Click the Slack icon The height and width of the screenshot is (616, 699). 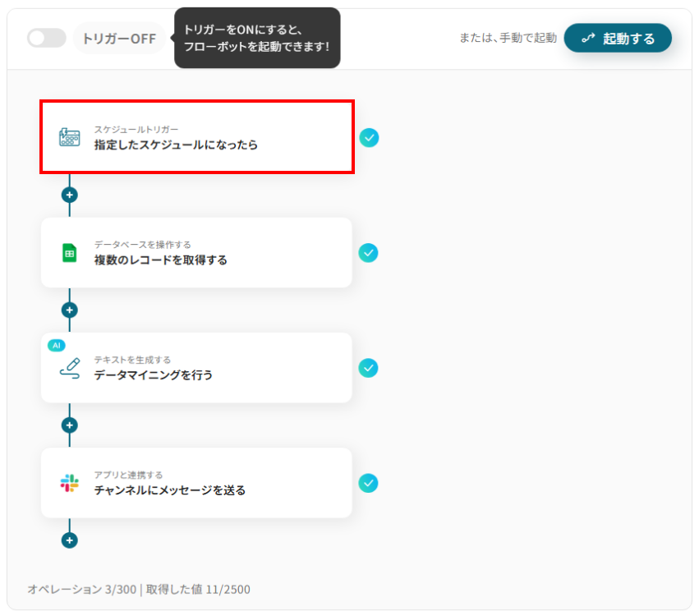70,483
